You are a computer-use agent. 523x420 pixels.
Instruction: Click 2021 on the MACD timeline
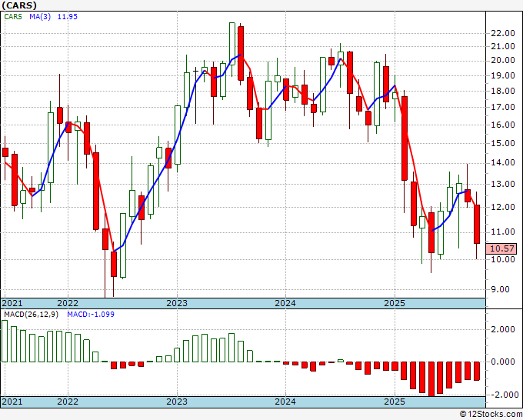click(x=12, y=402)
